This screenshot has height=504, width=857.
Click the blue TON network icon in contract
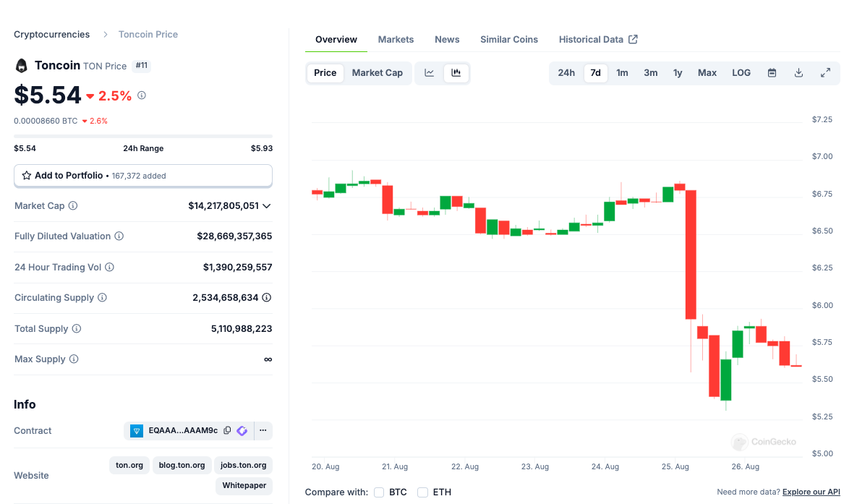(x=137, y=431)
